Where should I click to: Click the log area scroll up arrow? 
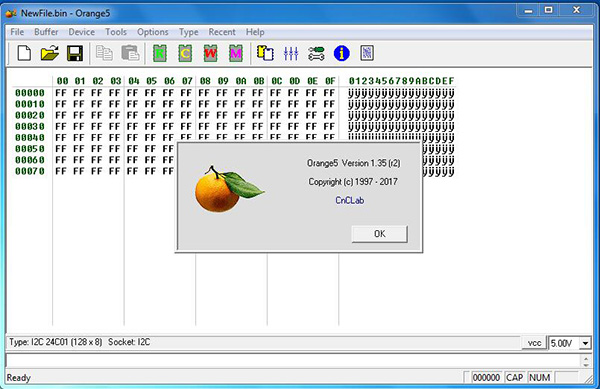586,358
